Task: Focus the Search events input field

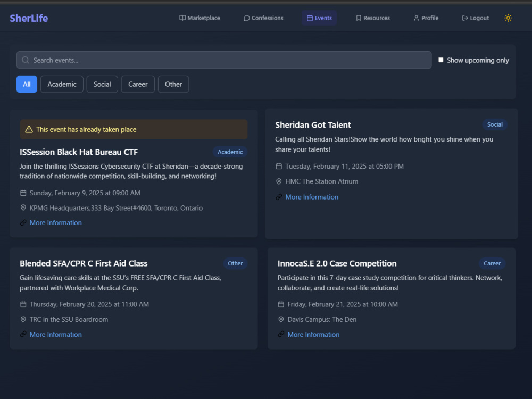Action: point(224,60)
